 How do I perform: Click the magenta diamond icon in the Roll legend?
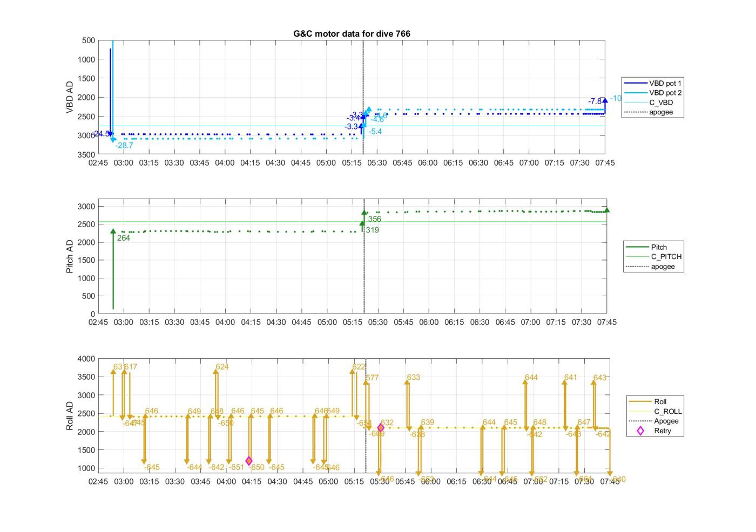640,431
